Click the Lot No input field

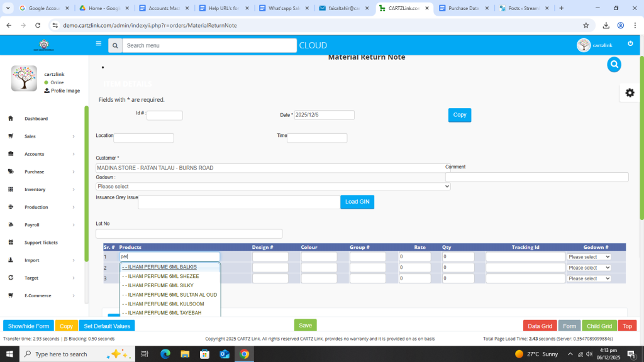[x=189, y=234]
